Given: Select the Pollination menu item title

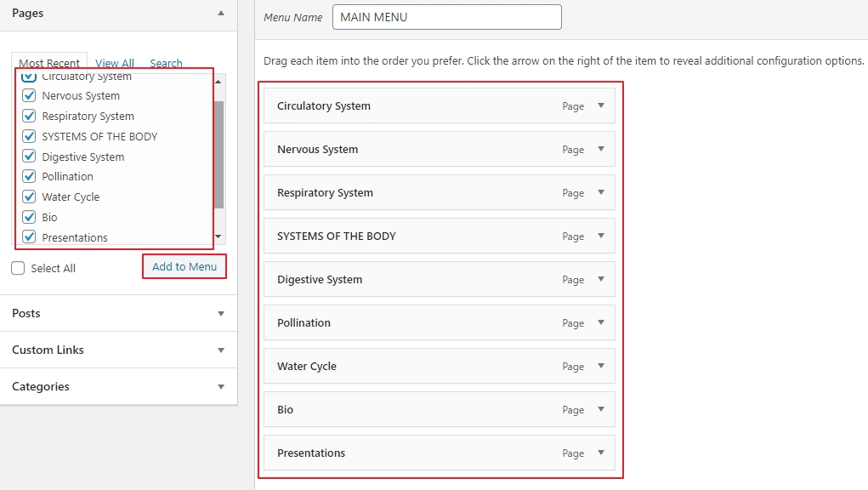Looking at the screenshot, I should [x=304, y=322].
